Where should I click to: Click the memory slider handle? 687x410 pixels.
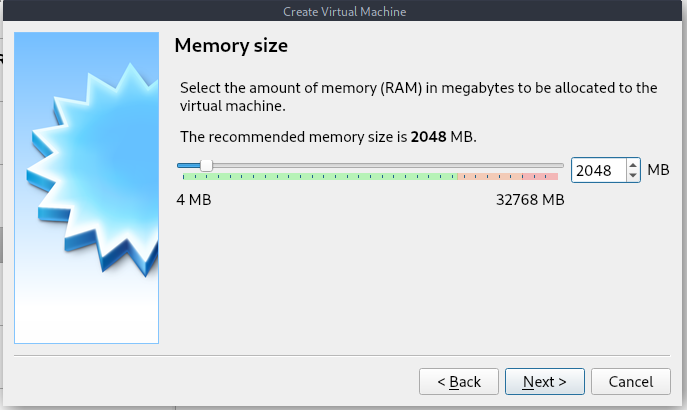206,166
